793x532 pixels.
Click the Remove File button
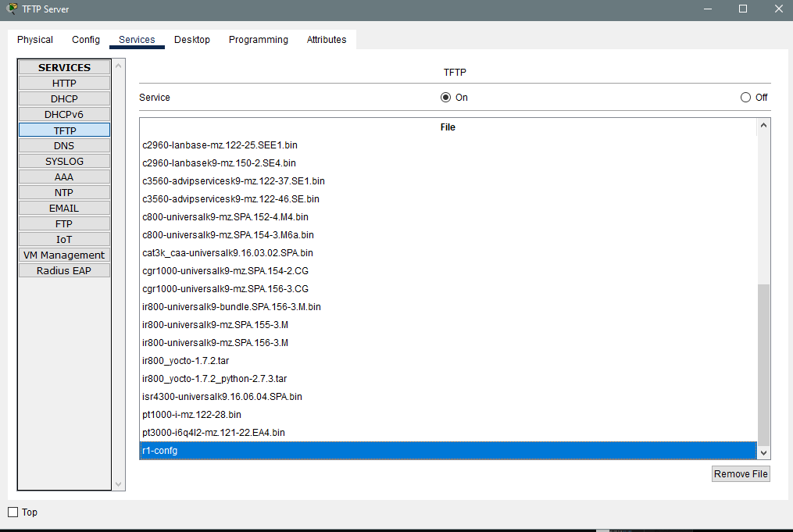741,474
